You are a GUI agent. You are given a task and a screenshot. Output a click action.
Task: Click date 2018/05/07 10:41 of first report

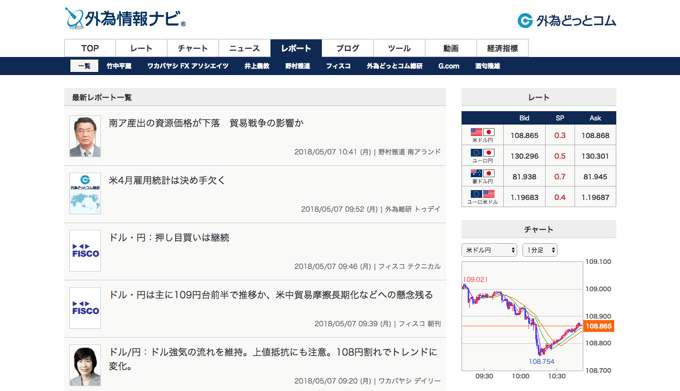click(x=333, y=152)
